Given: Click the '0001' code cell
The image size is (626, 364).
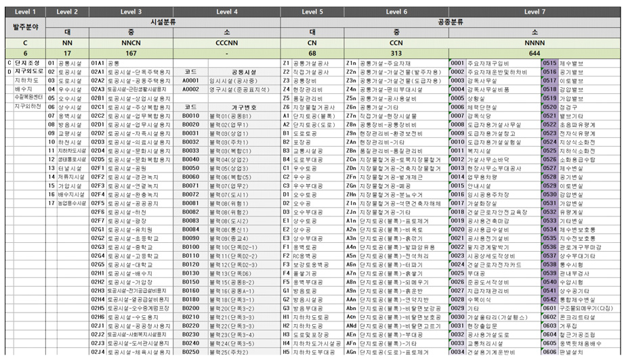Looking at the screenshot, I should 457,63.
